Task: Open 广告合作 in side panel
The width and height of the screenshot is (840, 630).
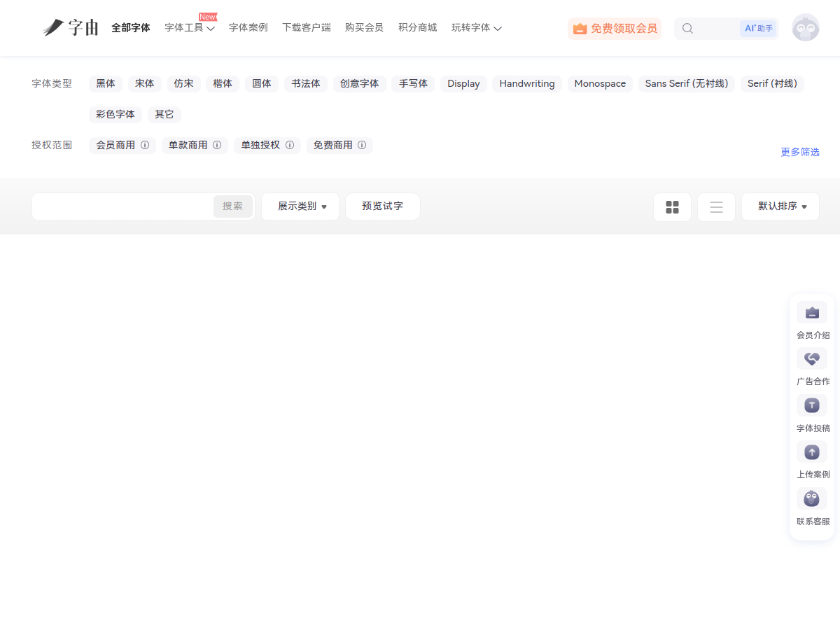Action: pyautogui.click(x=812, y=366)
